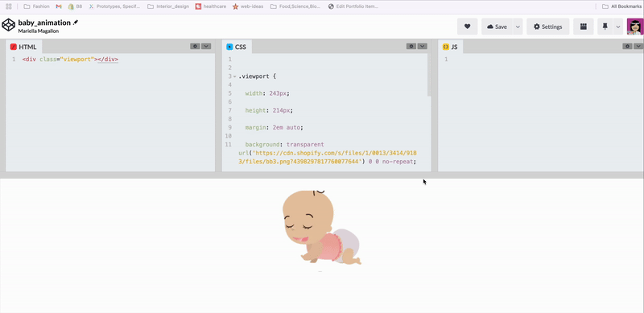The width and height of the screenshot is (644, 313).
Task: Open the Change View layout icon
Action: pyautogui.click(x=583, y=27)
